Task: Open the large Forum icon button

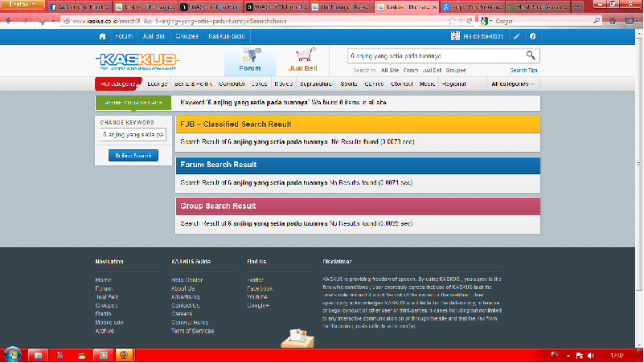Action: coord(250,60)
